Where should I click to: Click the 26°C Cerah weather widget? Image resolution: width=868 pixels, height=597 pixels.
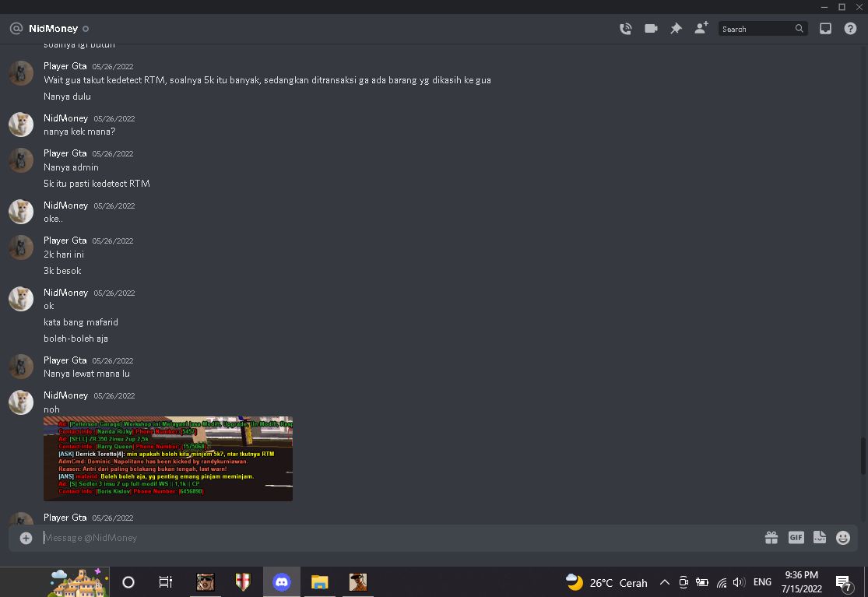click(x=606, y=582)
